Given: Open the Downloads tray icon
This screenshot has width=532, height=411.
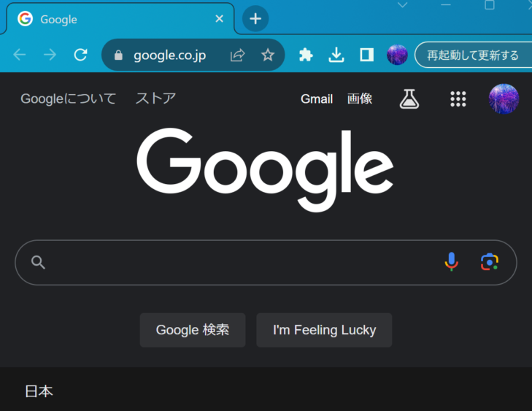Looking at the screenshot, I should [x=336, y=55].
